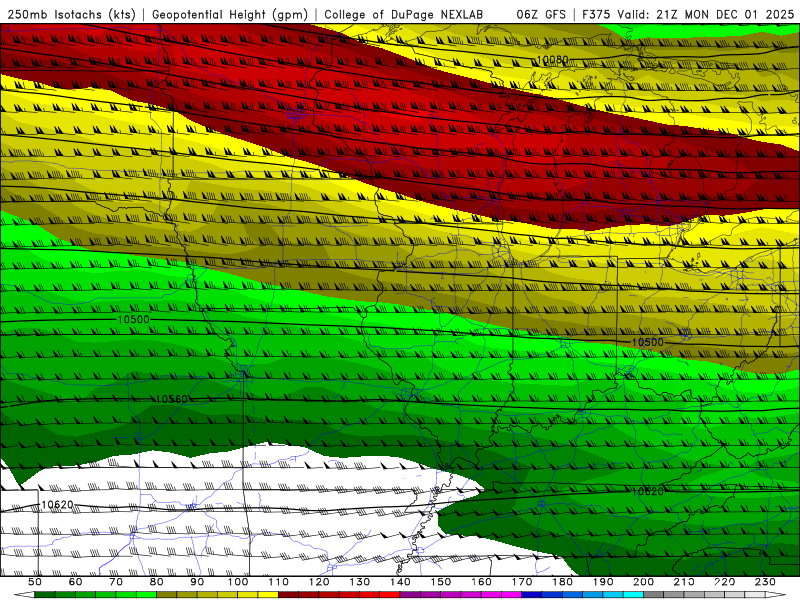Click the right arrow cap of the color bar
The height and width of the screenshot is (600, 800).
776,594
